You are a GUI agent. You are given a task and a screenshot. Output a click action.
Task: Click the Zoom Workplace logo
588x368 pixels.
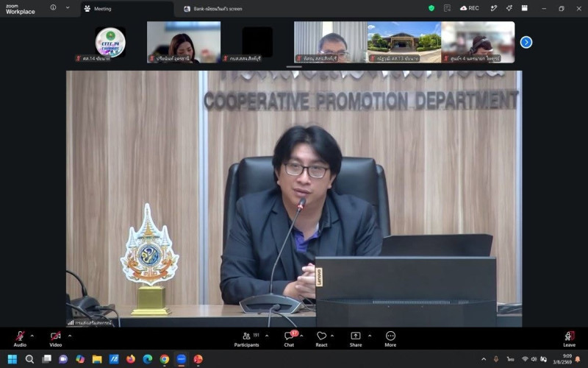[x=21, y=9]
